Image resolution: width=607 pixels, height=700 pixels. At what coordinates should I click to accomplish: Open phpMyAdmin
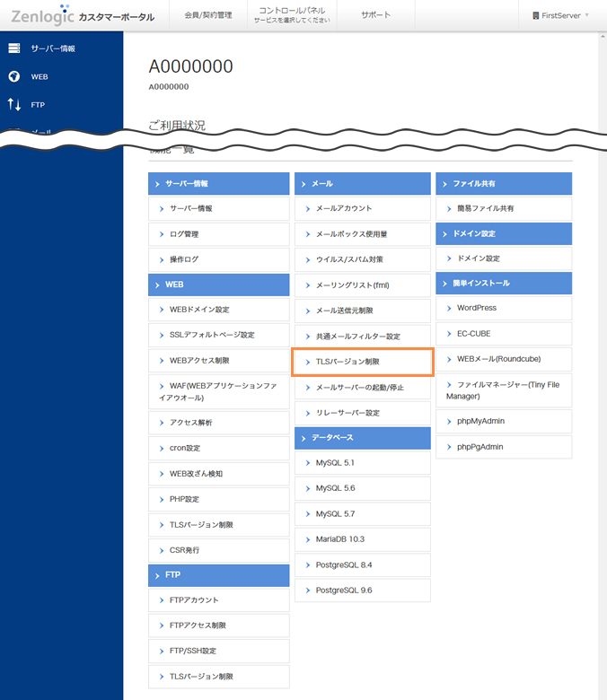point(504,421)
